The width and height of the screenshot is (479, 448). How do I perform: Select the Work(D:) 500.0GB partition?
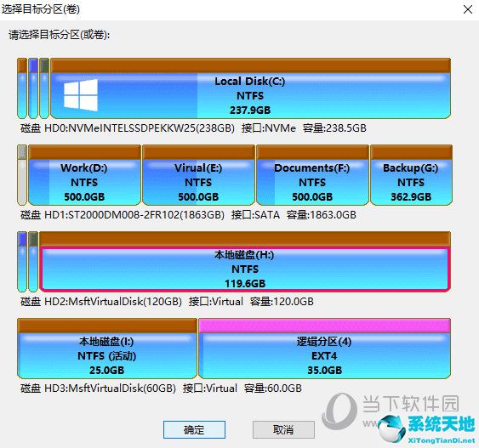pos(84,175)
